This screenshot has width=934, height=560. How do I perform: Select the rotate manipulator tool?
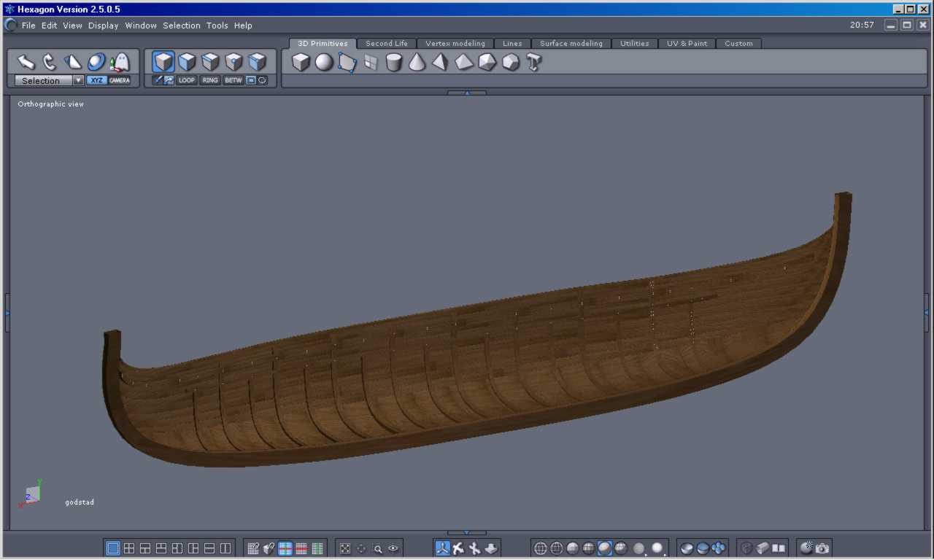tap(49, 62)
